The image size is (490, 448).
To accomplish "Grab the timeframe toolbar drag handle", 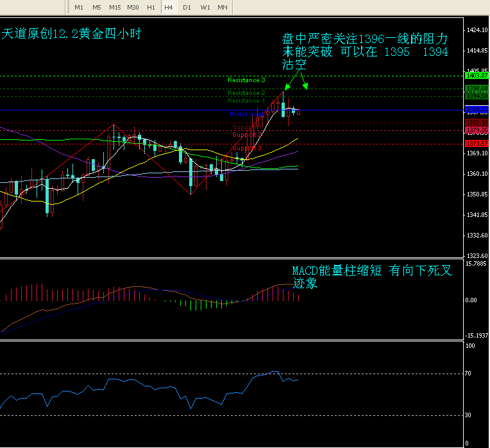I will click(x=67, y=7).
